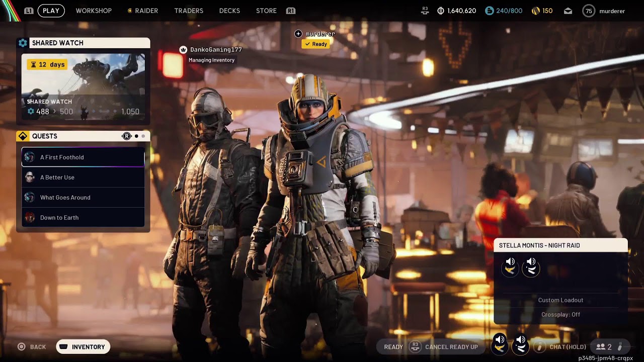Image resolution: width=644 pixels, height=362 pixels.
Task: Click the A First Foothold quest giver portrait
Action: 30,157
